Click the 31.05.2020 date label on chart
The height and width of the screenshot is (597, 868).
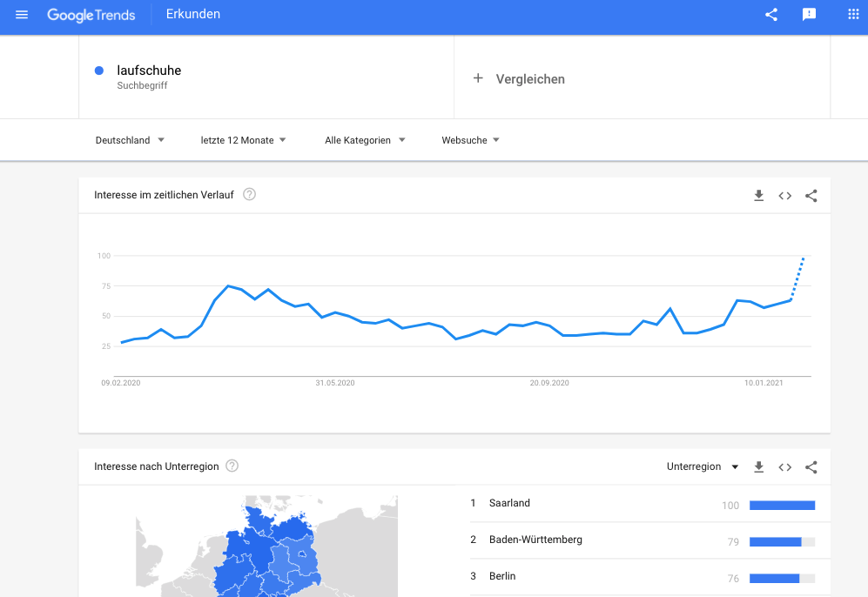tap(335, 383)
